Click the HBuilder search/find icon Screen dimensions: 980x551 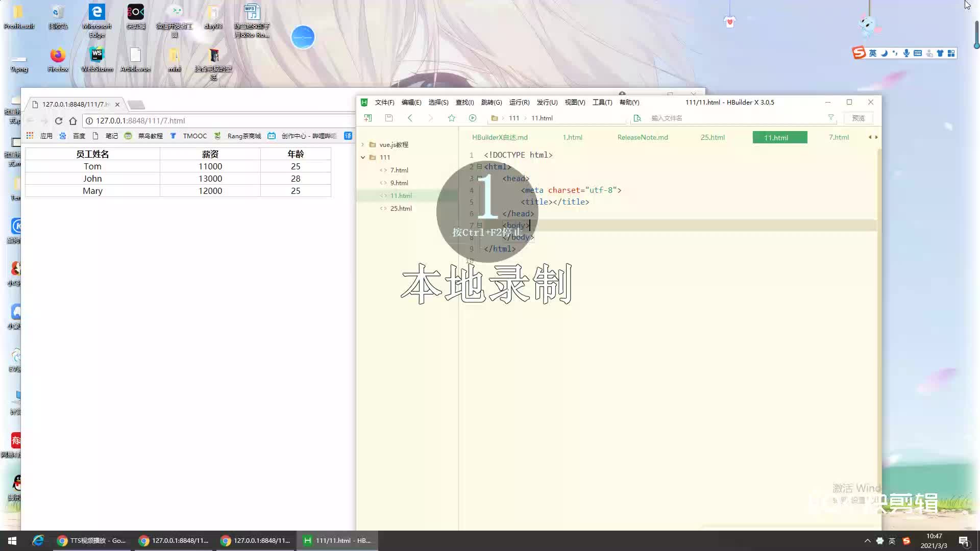click(x=636, y=118)
